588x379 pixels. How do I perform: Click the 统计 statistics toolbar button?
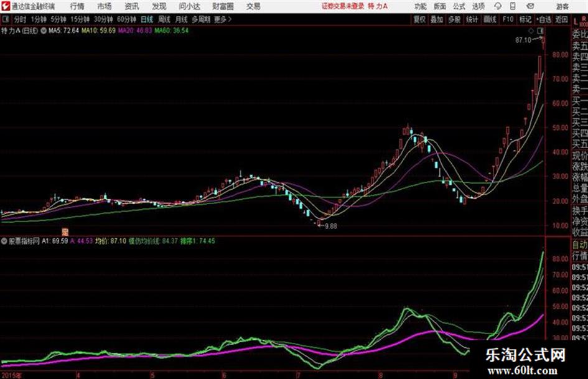tap(472, 19)
